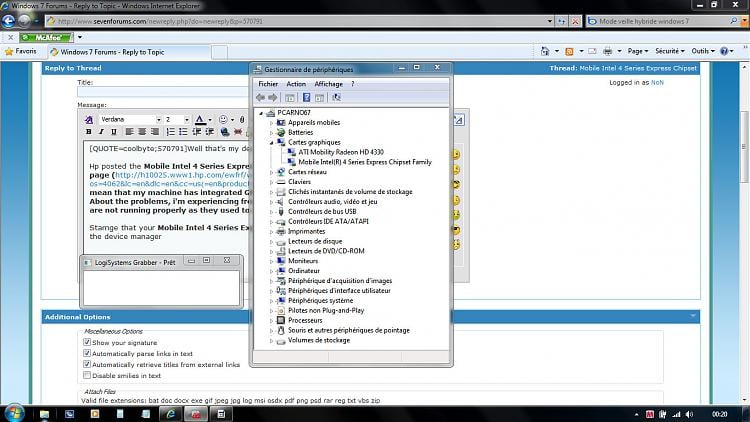The height and width of the screenshot is (422, 750).
Task: Align message text right
Action: [154, 132]
